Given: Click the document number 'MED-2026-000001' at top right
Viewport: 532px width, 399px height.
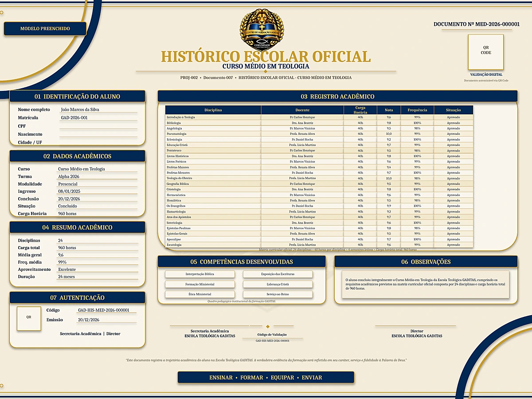Looking at the screenshot, I should [x=497, y=24].
